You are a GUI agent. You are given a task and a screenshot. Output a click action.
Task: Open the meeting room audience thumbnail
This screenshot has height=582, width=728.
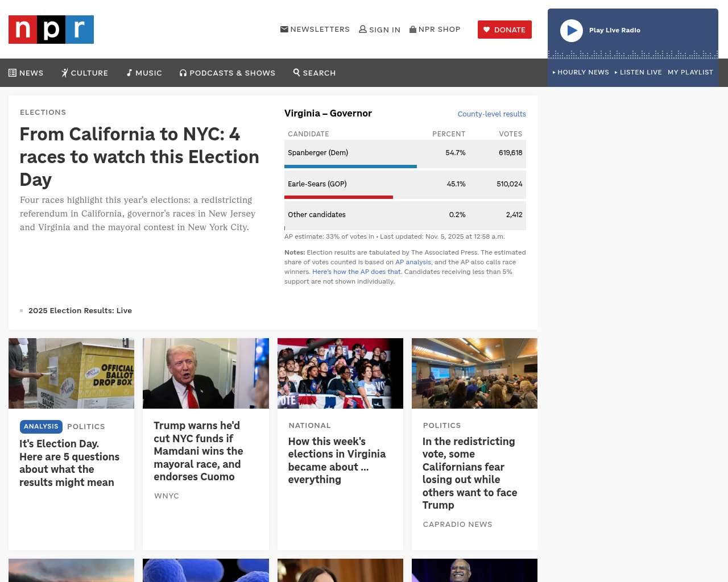[x=474, y=373]
